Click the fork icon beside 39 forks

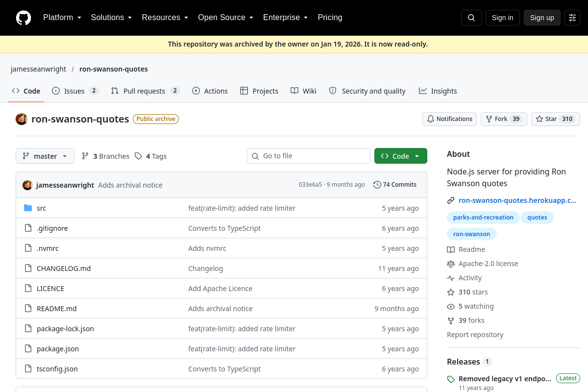pyautogui.click(x=451, y=320)
